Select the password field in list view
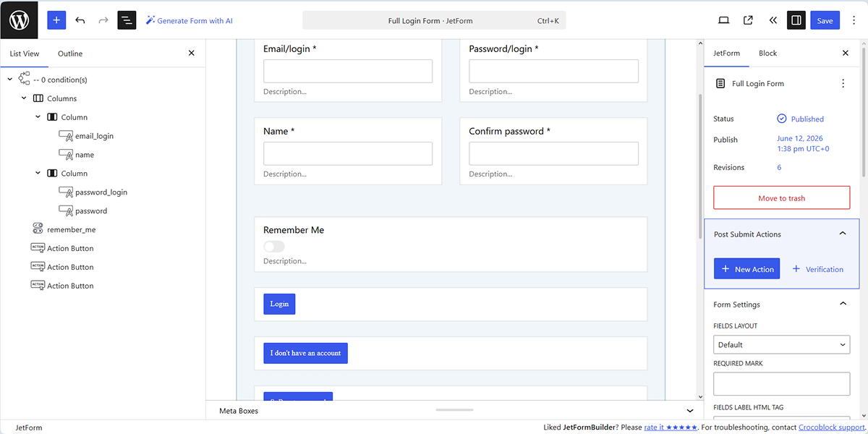The width and height of the screenshot is (868, 434). (91, 211)
